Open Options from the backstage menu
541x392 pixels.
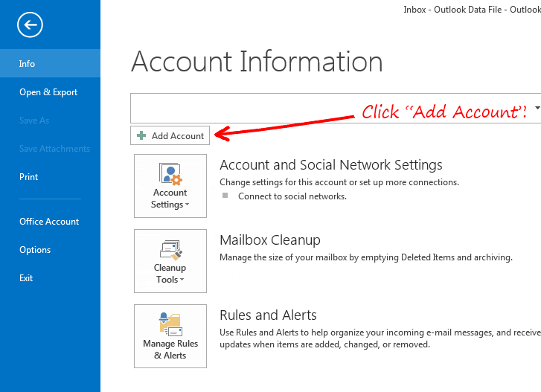click(x=35, y=250)
